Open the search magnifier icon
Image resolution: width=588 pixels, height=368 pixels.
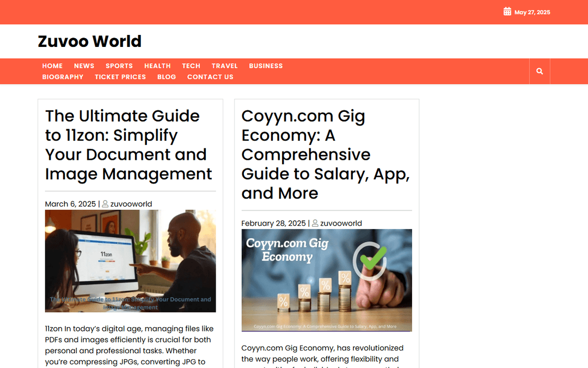pos(539,71)
